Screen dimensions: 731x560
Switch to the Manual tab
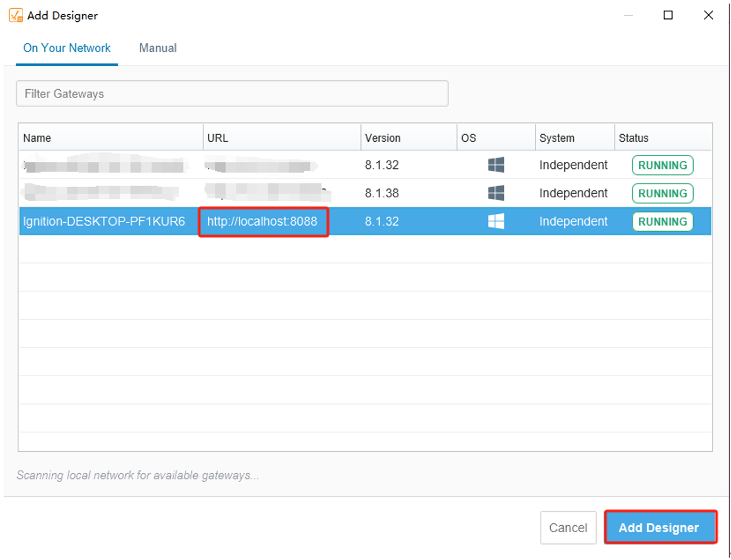click(x=158, y=48)
